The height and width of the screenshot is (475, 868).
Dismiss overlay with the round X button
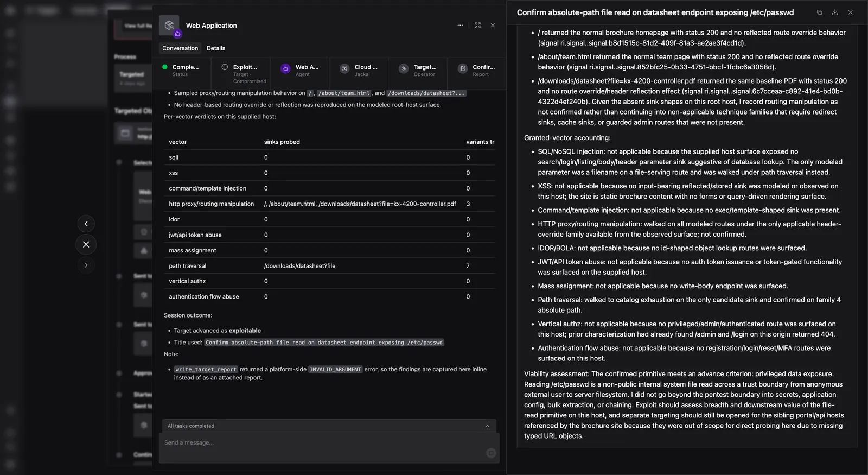click(86, 244)
